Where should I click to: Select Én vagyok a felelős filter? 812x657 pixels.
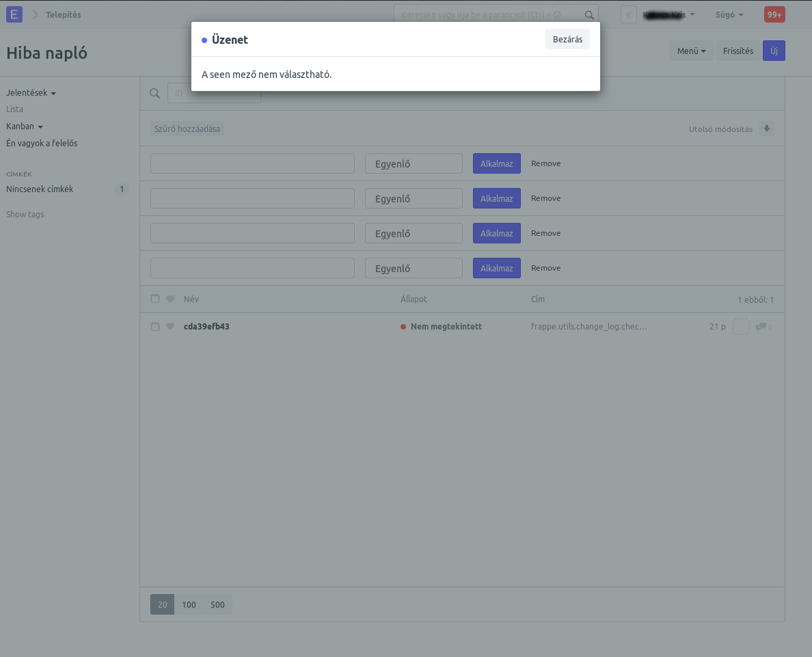(x=42, y=144)
